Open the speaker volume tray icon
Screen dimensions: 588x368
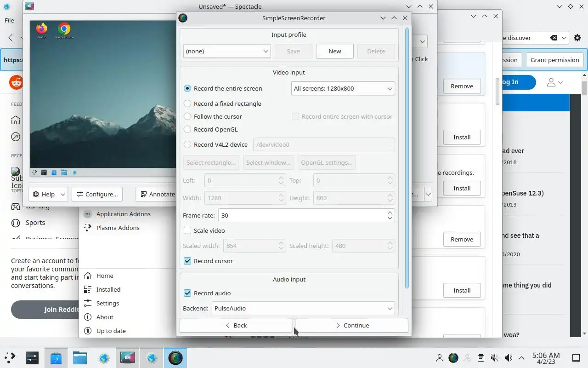[508, 358]
